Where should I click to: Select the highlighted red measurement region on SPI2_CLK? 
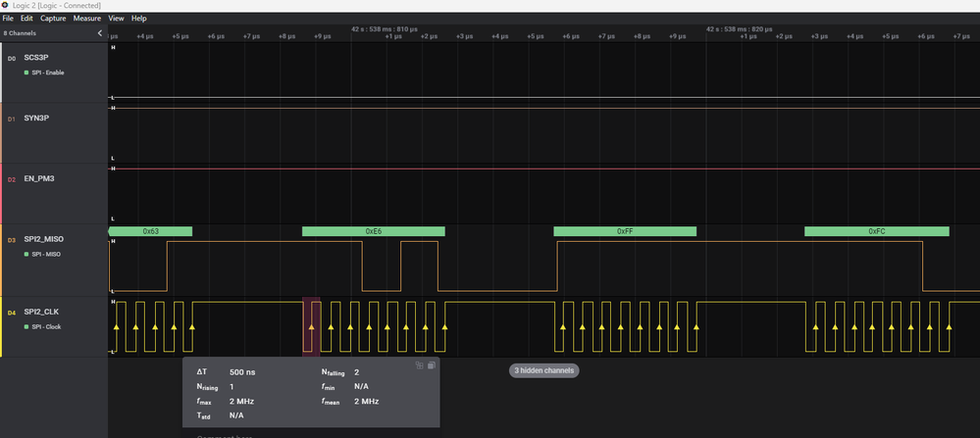(311, 326)
